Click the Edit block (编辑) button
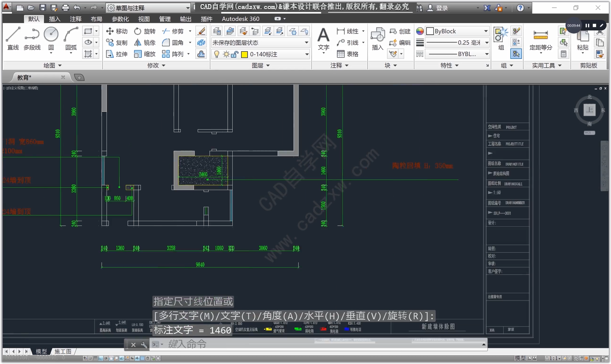The height and width of the screenshot is (364, 611). tap(400, 43)
